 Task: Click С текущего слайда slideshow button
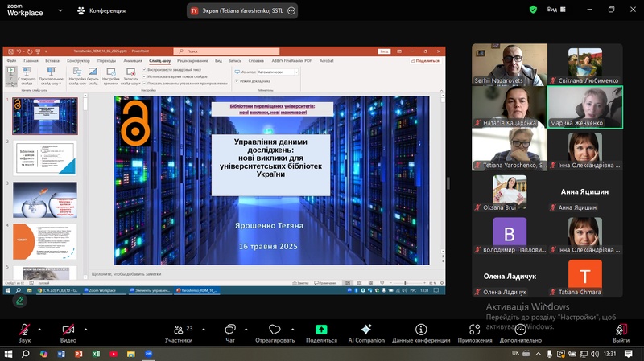pyautogui.click(x=27, y=76)
